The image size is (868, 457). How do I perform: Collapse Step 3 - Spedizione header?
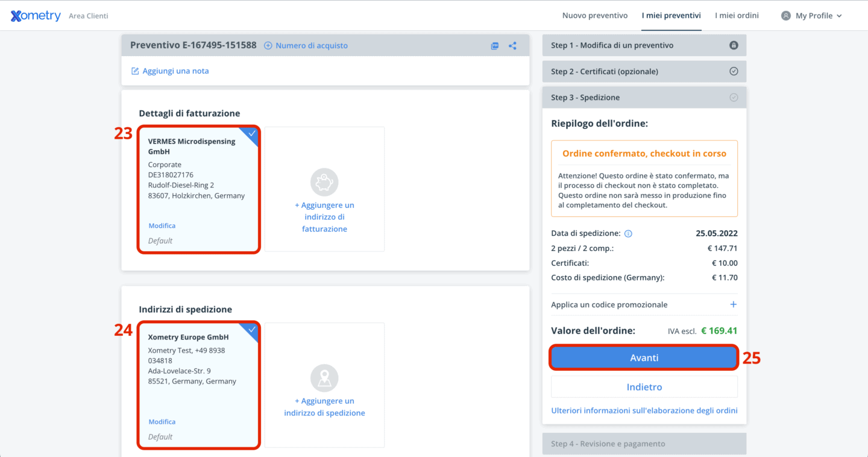[644, 97]
